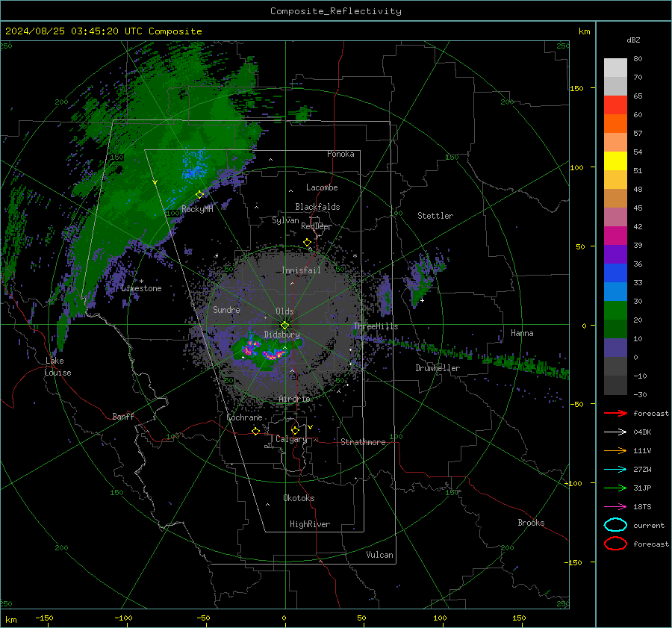Click the red forecast ellipse icon

tap(615, 544)
